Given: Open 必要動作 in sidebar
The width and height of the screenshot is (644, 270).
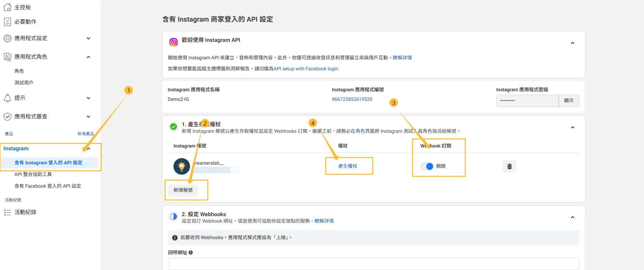Looking at the screenshot, I should (x=25, y=22).
